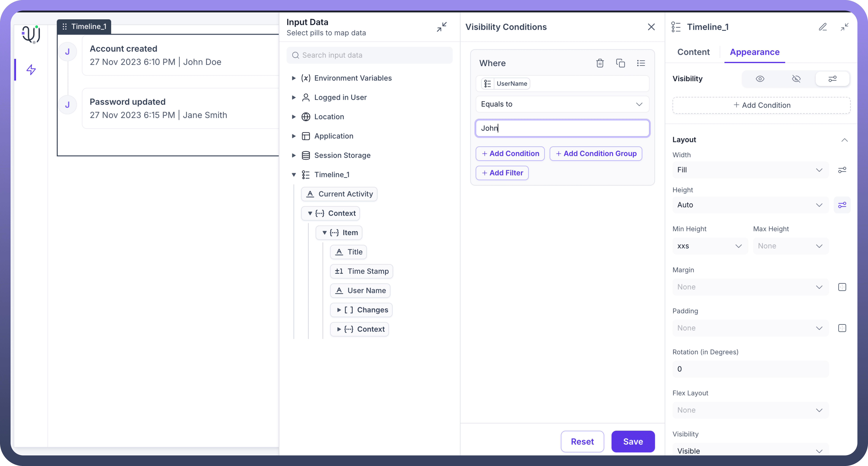Select the User Name data pill
This screenshot has height=466, width=868.
[360, 290]
